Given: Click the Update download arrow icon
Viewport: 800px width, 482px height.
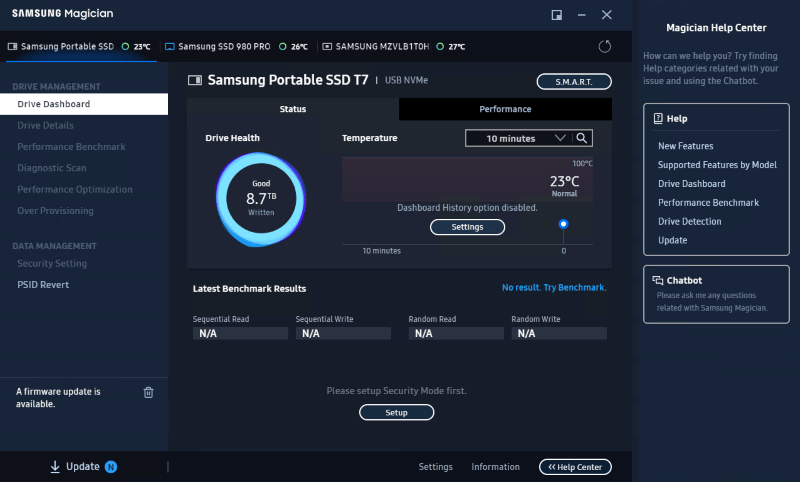Looking at the screenshot, I should pos(55,467).
